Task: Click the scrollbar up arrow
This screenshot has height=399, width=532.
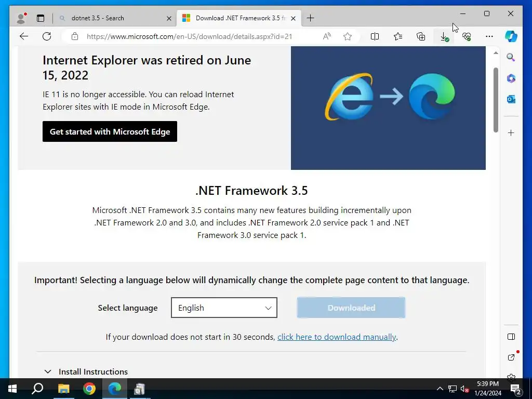Action: pyautogui.click(x=496, y=53)
